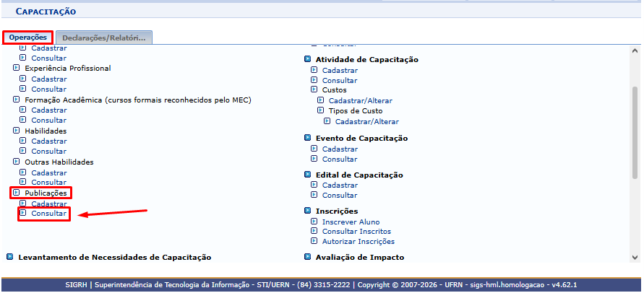Click the blue square icon beside Atividade de Capacitação
Screen dimensions: 644x293
(307, 59)
